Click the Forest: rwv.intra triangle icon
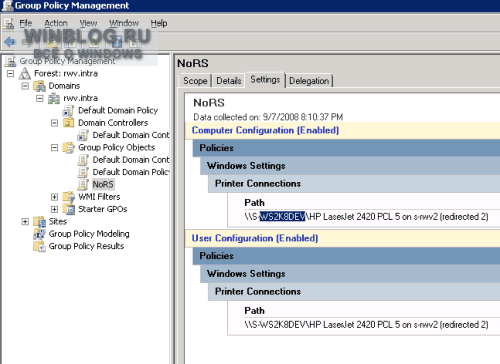The height and width of the screenshot is (364, 500). point(25,73)
